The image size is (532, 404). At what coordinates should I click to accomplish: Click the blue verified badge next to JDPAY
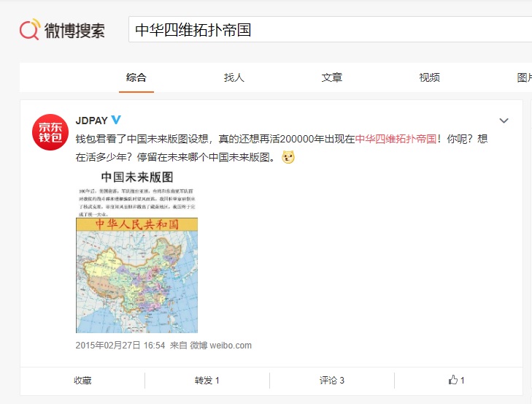pyautogui.click(x=115, y=120)
